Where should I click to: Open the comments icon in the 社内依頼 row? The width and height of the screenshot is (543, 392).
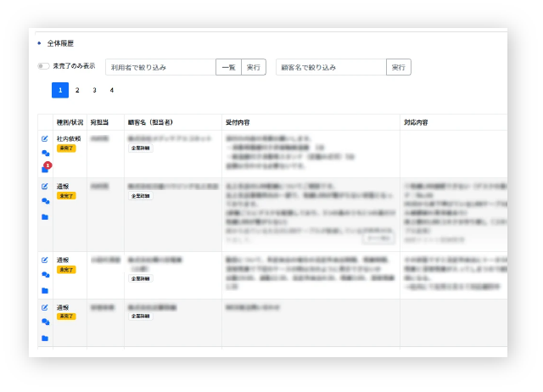point(45,154)
